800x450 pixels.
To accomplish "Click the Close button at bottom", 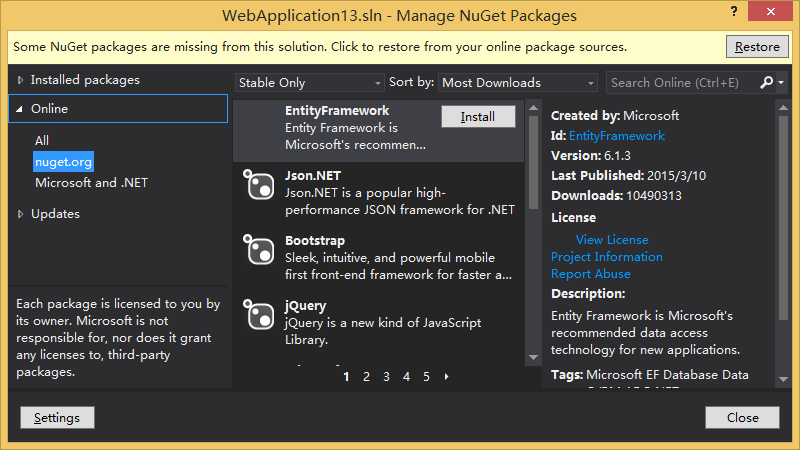I will pyautogui.click(x=742, y=417).
